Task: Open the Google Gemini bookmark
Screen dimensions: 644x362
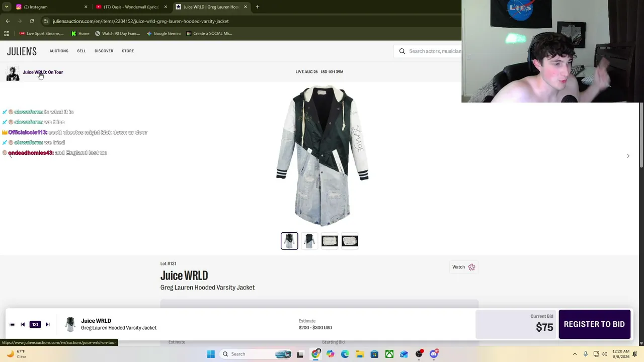Action: pos(164,34)
